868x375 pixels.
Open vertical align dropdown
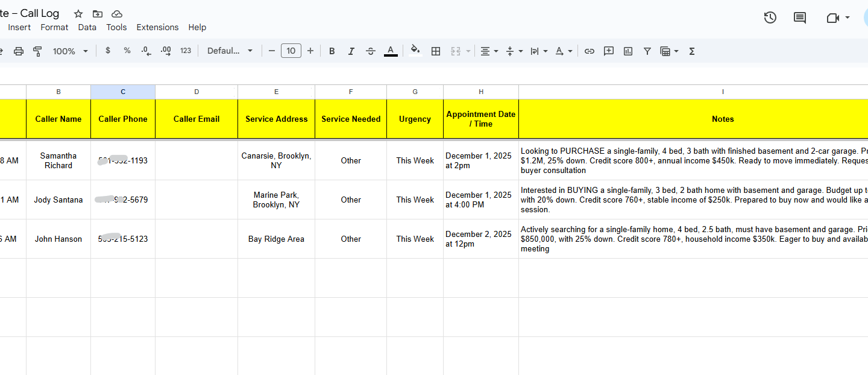coord(514,51)
